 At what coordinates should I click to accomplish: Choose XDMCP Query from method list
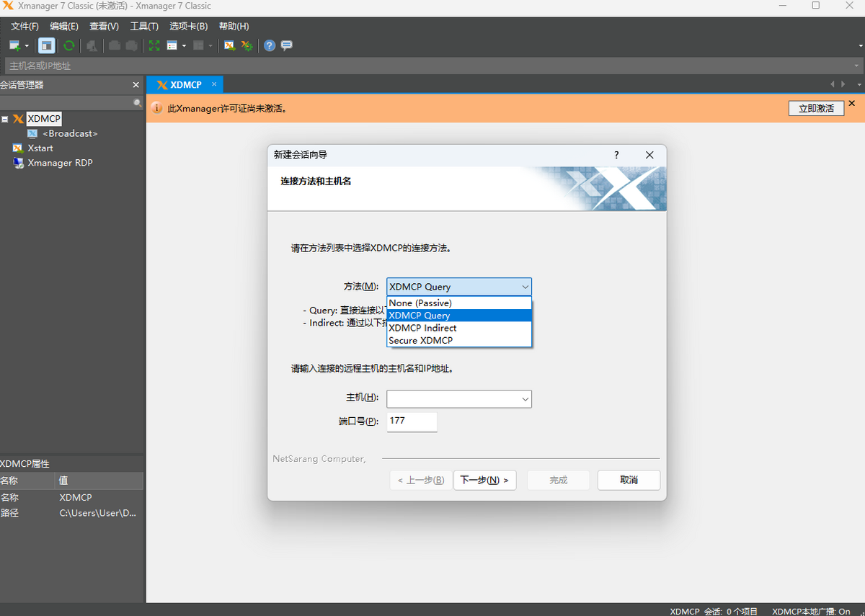(459, 316)
